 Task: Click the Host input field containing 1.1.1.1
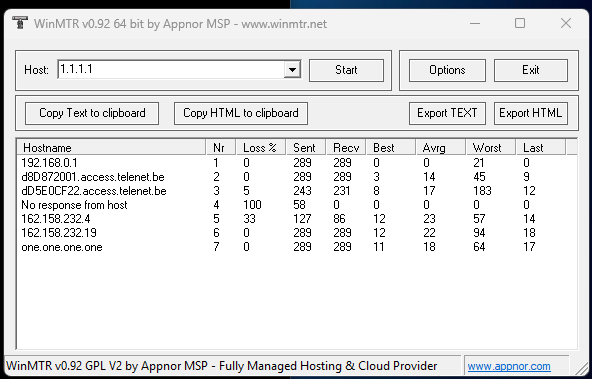click(171, 69)
